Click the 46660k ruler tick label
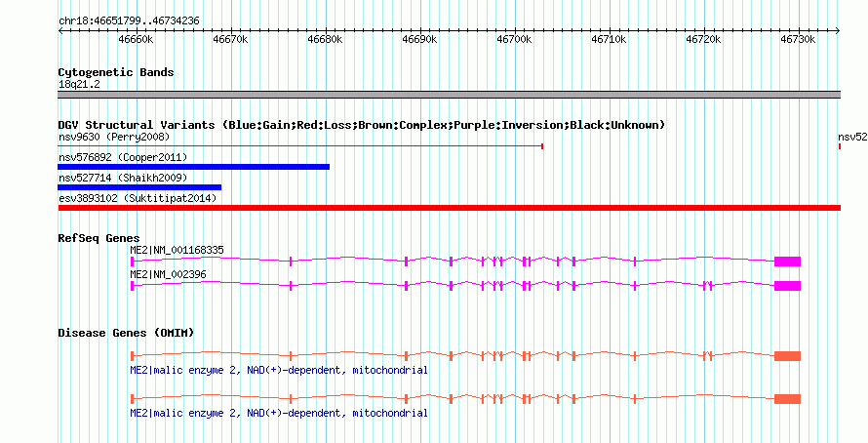This screenshot has height=443, width=868. coord(137,39)
